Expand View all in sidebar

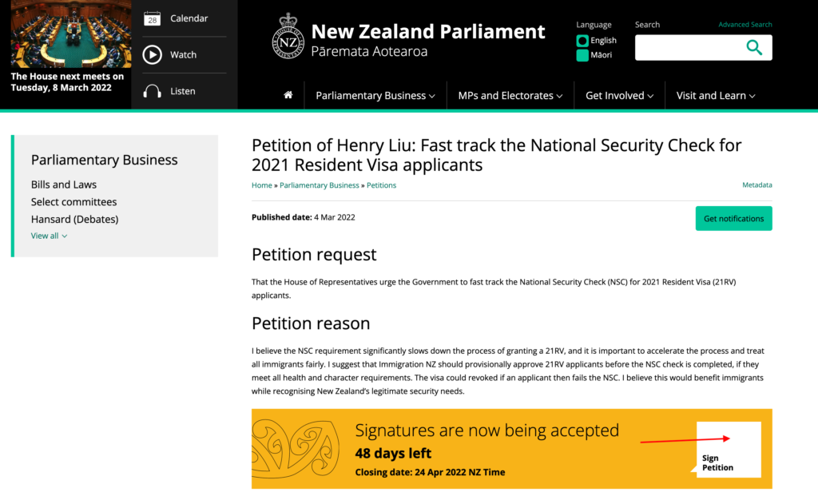coord(49,236)
